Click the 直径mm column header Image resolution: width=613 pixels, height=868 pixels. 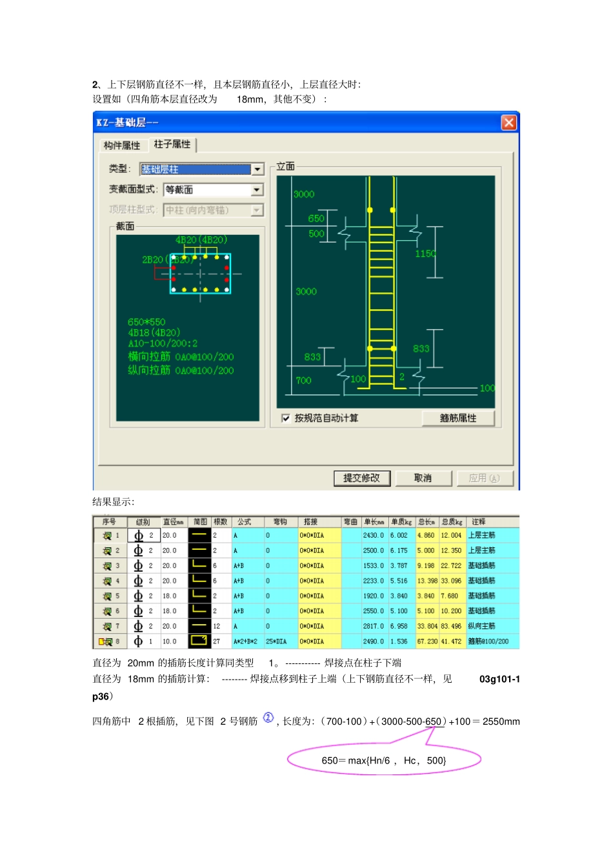tap(174, 521)
